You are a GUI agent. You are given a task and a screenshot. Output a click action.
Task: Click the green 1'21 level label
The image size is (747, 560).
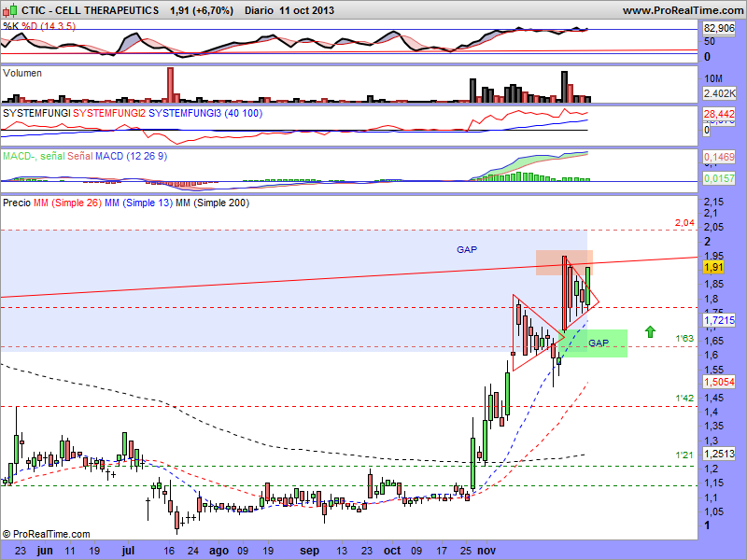point(684,455)
